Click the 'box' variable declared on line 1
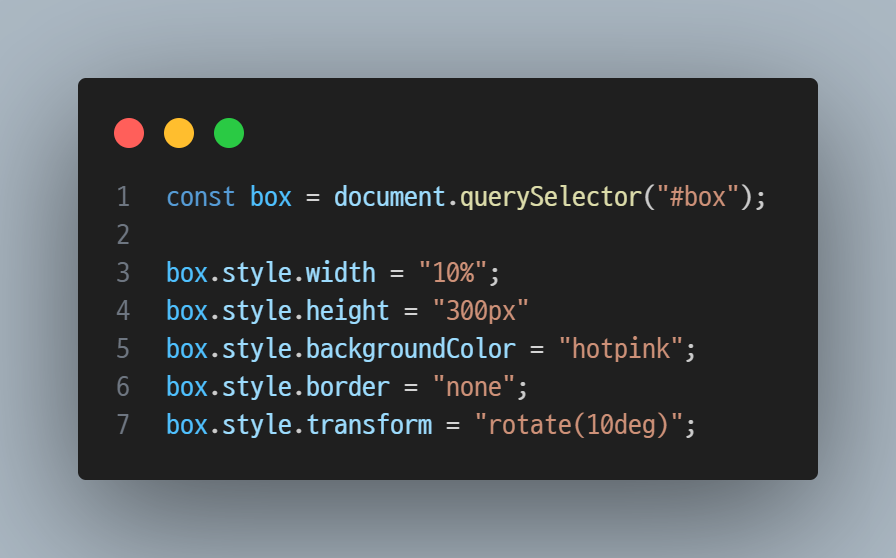The image size is (896, 558). (x=271, y=197)
